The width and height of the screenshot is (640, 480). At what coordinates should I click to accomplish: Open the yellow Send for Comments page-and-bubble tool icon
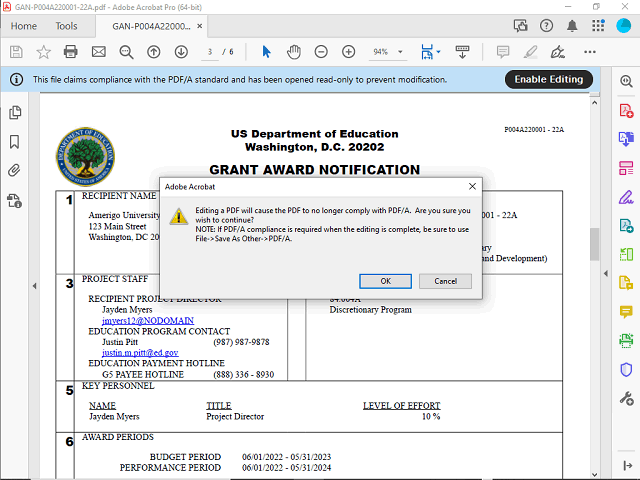tap(626, 283)
